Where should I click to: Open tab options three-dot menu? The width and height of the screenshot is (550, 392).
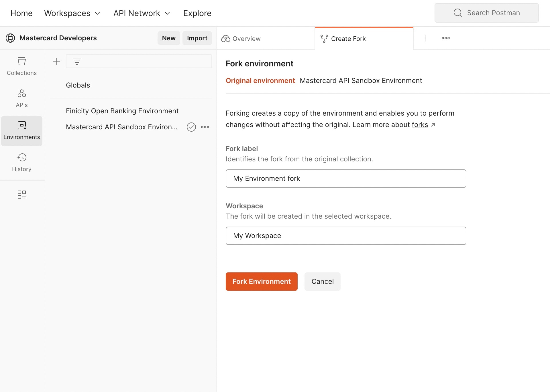[445, 38]
